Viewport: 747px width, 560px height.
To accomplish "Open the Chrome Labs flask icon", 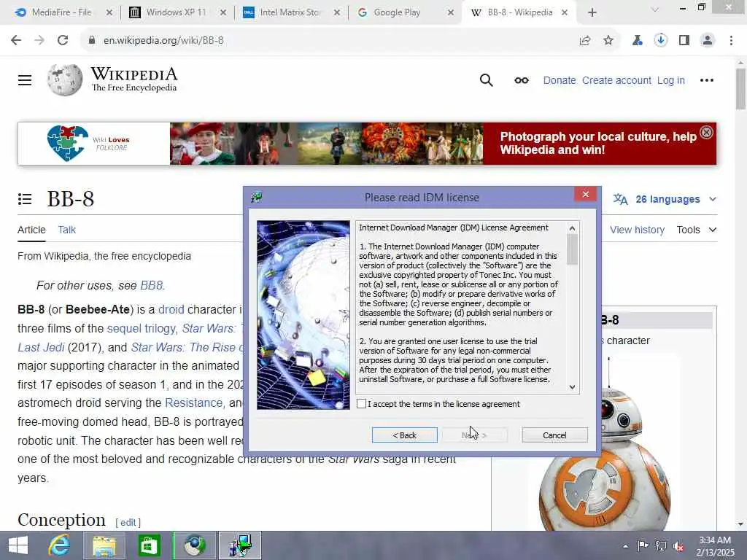I will [638, 41].
